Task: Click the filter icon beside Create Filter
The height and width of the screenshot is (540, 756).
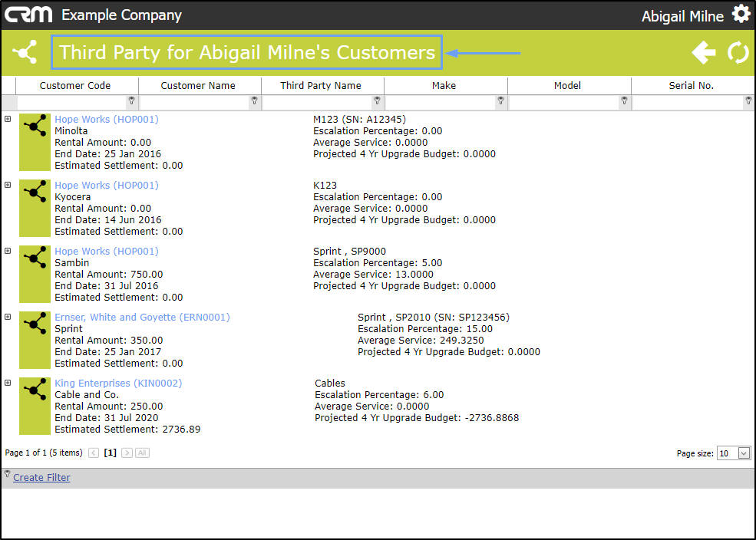Action: (x=7, y=474)
